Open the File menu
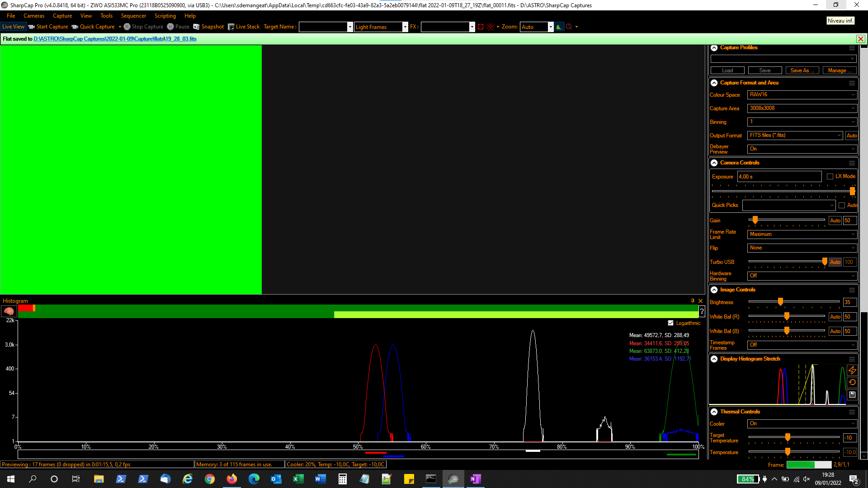Image resolution: width=868 pixels, height=488 pixels. pos(11,16)
